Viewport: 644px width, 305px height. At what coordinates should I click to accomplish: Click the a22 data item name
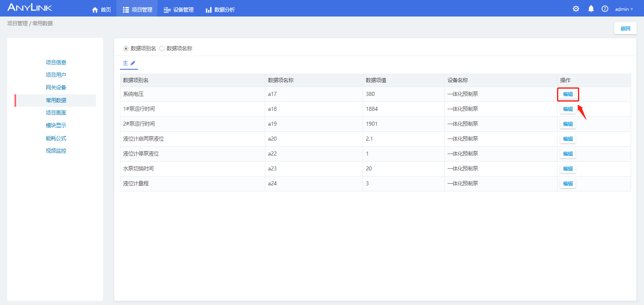point(272,154)
